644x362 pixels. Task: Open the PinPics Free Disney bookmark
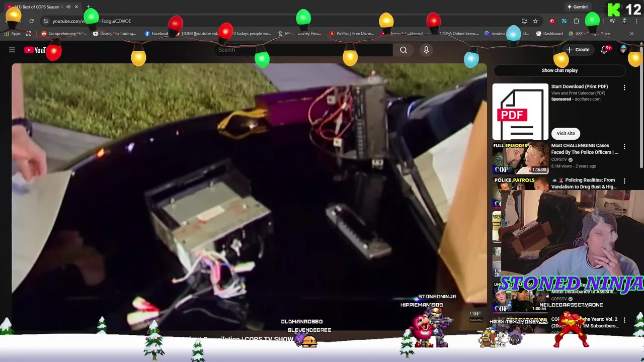[x=352, y=34]
